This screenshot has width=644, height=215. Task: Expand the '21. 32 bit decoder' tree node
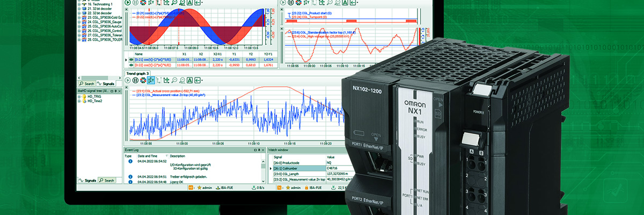click(x=79, y=9)
